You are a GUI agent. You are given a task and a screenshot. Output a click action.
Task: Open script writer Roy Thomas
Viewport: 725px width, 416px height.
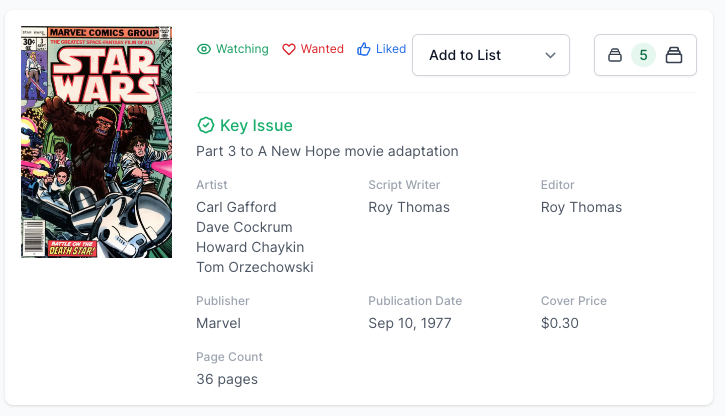pos(409,207)
